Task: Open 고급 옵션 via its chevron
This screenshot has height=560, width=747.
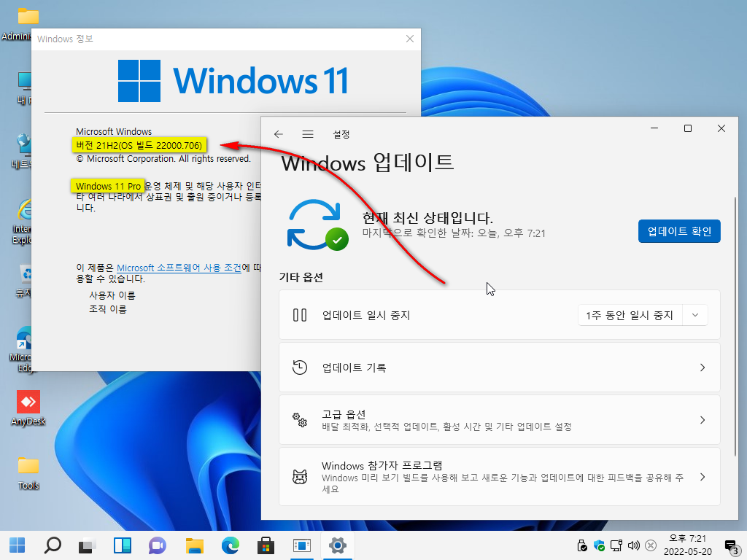Action: pyautogui.click(x=703, y=420)
